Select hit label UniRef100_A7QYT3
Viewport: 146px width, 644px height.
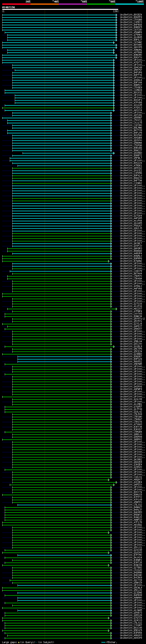[x=131, y=63]
